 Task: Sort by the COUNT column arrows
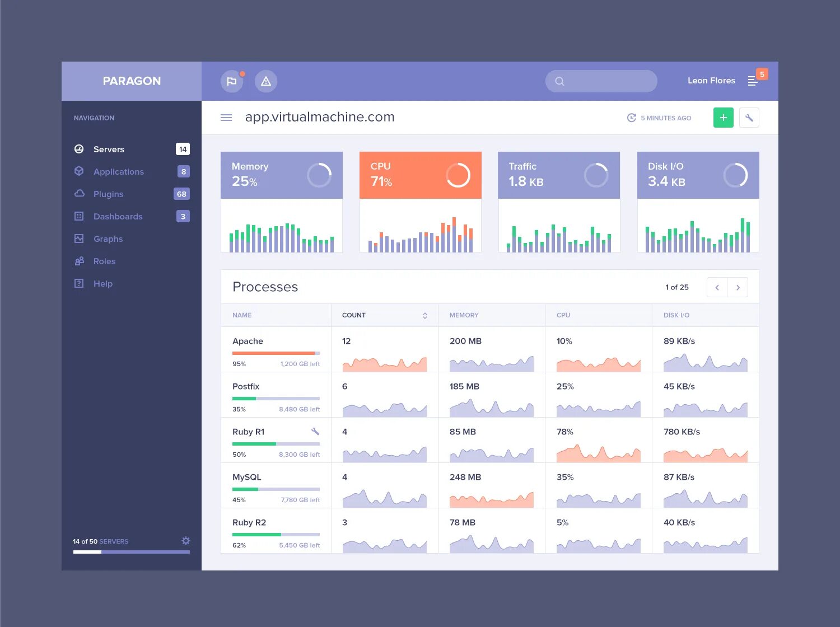click(x=425, y=316)
